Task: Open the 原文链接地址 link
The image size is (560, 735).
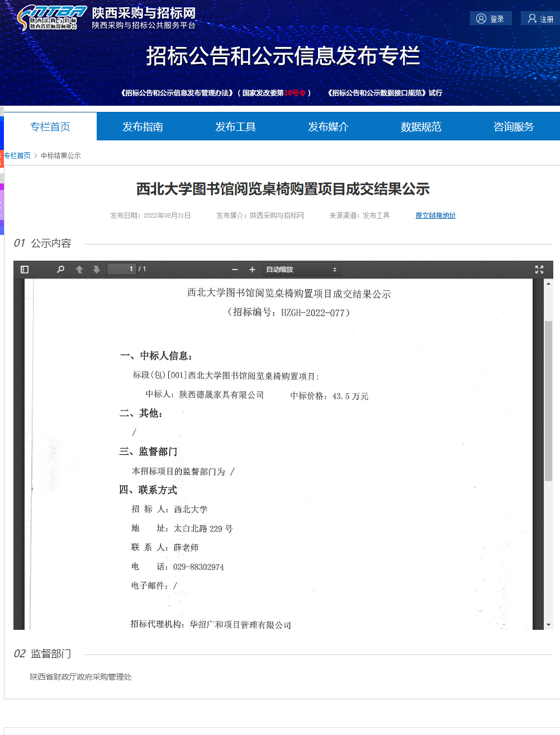Action: 435,215
